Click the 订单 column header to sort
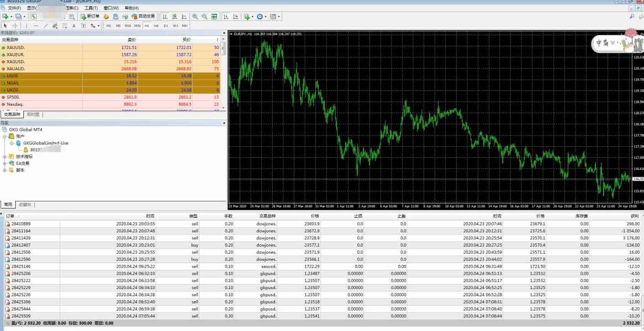This screenshot has height=331, width=644. pyautogui.click(x=10, y=216)
